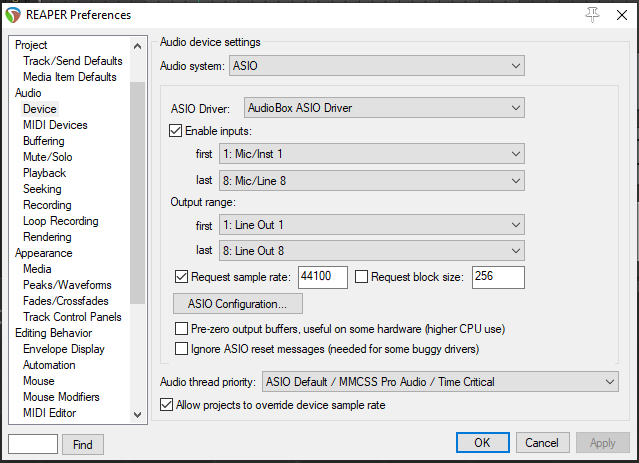The width and height of the screenshot is (639, 463).
Task: Open the ASIO Driver dropdown
Action: [x=384, y=108]
